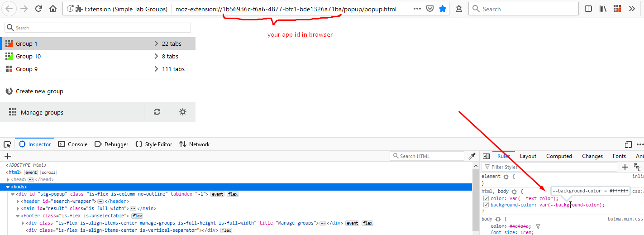
Task: Click the filter icon next to overridden color
Action: click(x=539, y=226)
